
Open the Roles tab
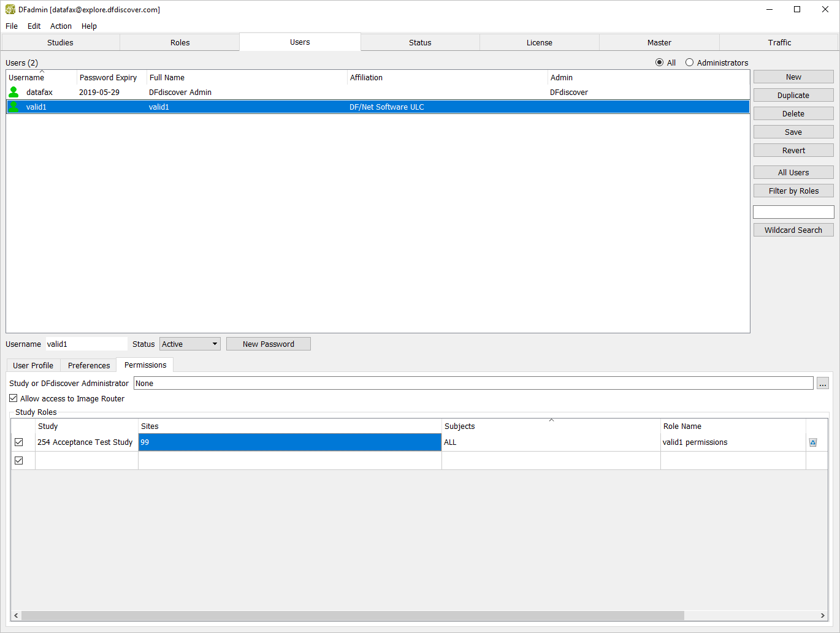[180, 43]
